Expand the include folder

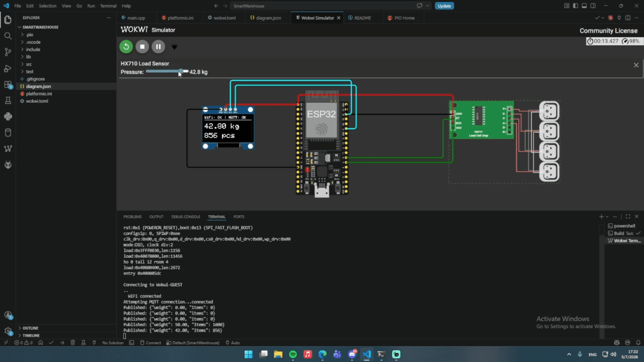pyautogui.click(x=33, y=49)
